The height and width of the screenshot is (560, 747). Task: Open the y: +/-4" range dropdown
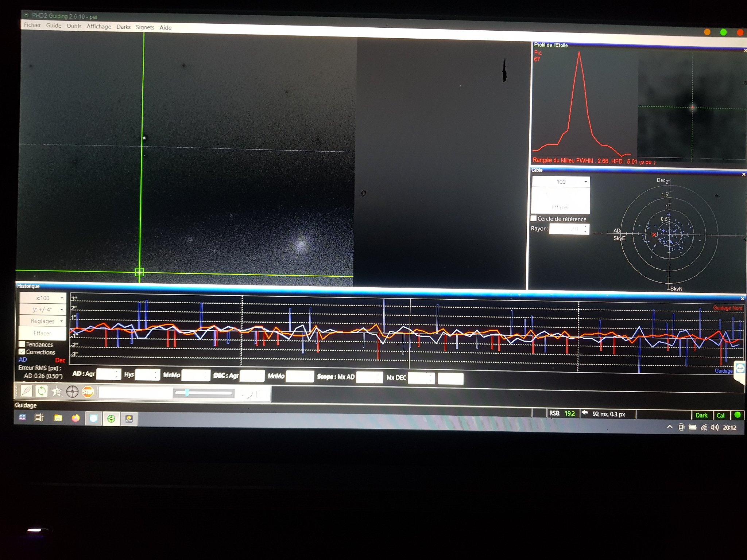[43, 310]
